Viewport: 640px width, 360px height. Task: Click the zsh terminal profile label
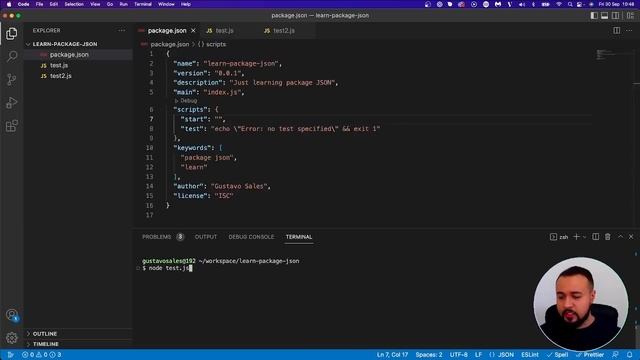point(559,237)
